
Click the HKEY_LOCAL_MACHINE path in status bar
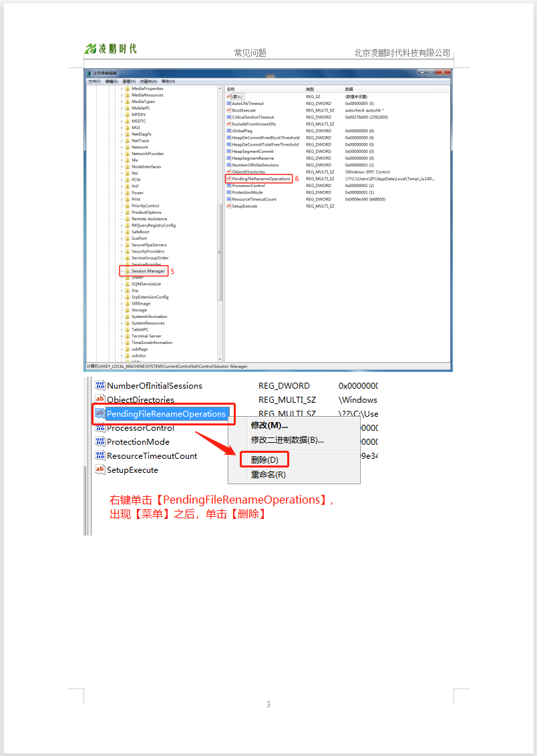167,367
